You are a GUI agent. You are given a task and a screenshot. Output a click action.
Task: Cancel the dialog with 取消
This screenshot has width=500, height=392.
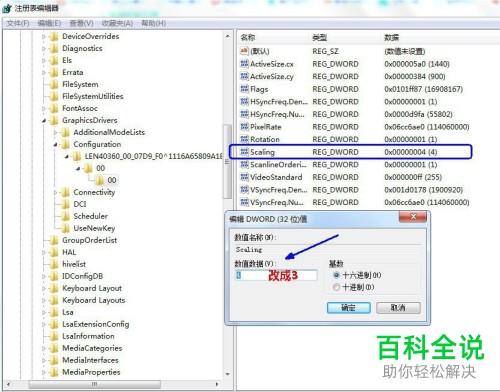(398, 308)
